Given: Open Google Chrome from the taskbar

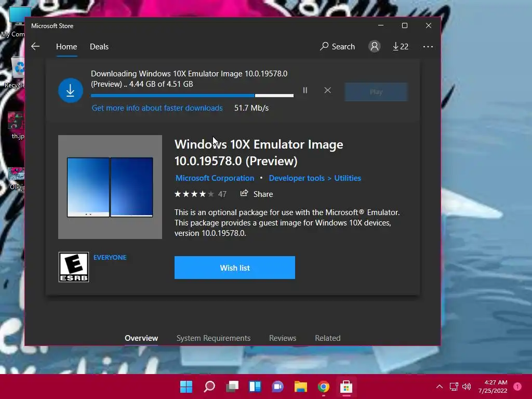Looking at the screenshot, I should point(324,387).
